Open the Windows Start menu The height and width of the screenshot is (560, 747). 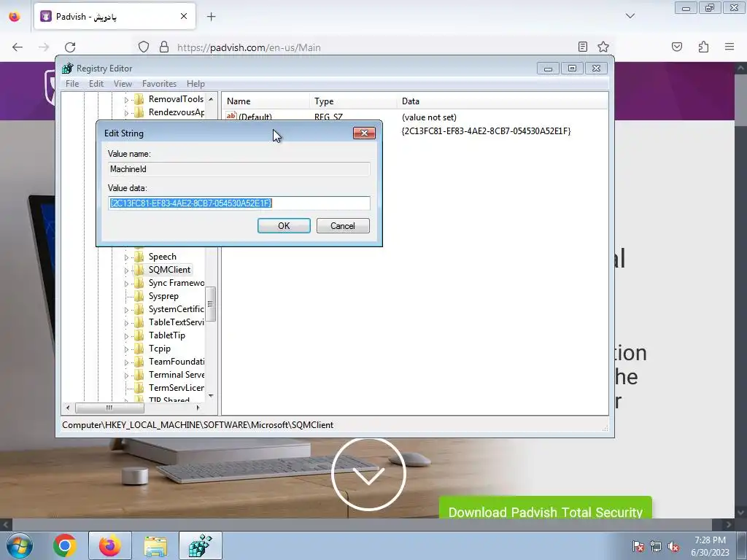click(x=19, y=545)
